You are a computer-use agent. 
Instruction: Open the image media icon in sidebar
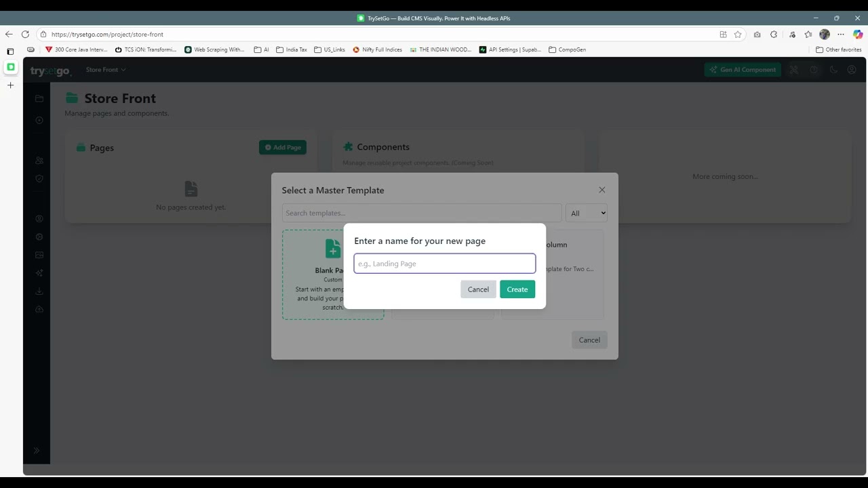(x=39, y=255)
